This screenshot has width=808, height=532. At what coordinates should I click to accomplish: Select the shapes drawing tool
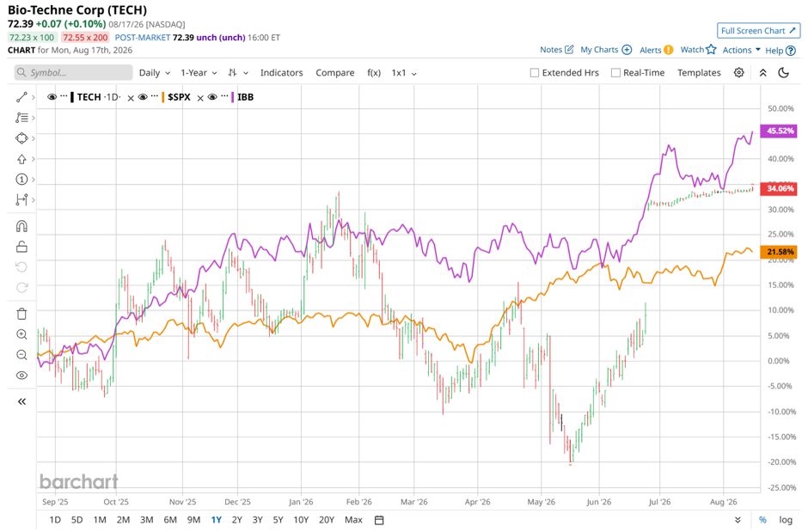click(21, 138)
